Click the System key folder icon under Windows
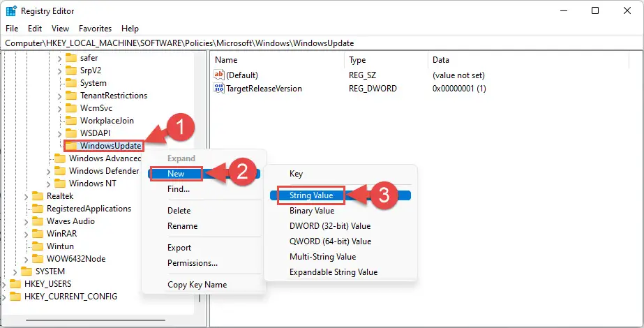This screenshot has width=644, height=328. 71,83
